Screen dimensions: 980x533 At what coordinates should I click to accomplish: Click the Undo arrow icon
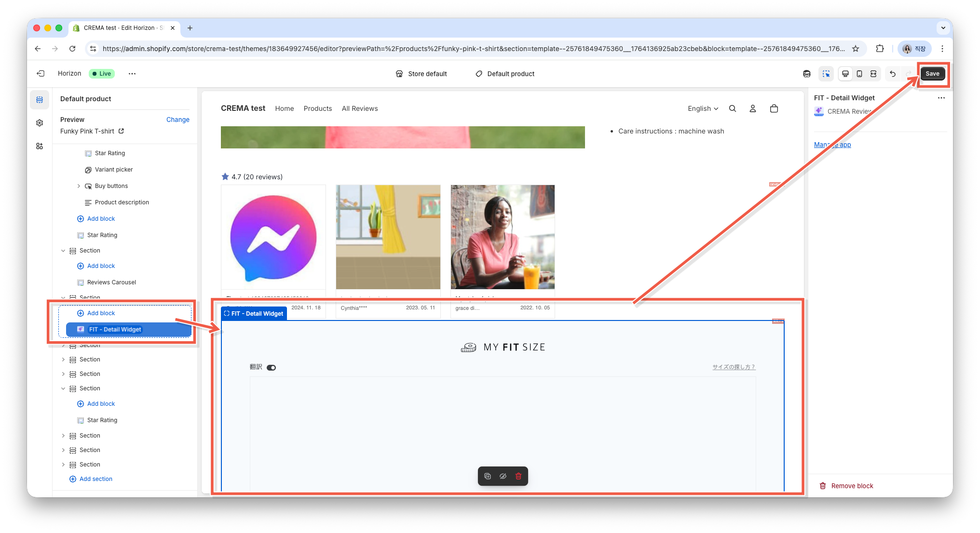click(893, 74)
